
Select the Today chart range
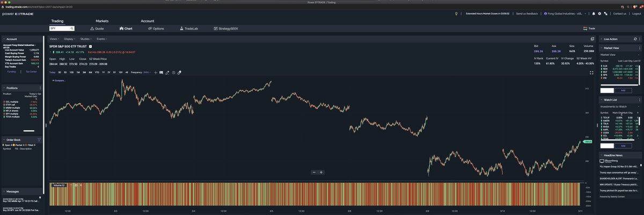coord(52,72)
